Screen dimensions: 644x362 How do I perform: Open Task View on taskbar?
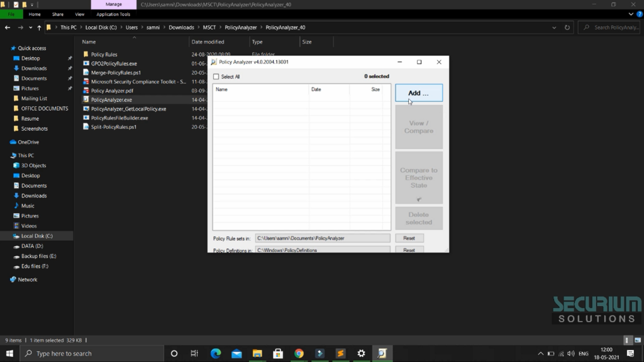[x=194, y=353]
